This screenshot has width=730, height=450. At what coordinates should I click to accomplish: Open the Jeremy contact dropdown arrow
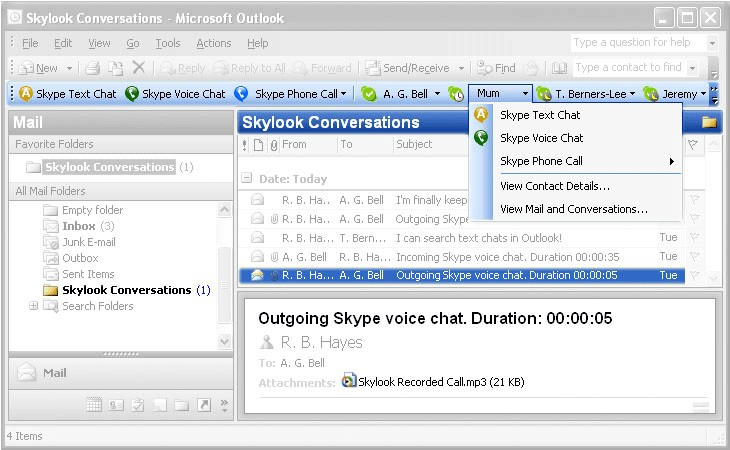pyautogui.click(x=703, y=94)
